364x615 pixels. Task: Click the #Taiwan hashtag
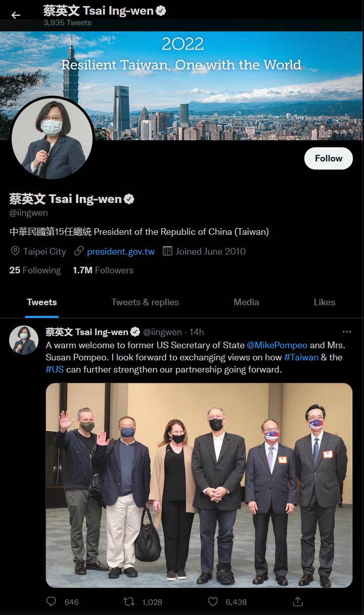(301, 357)
